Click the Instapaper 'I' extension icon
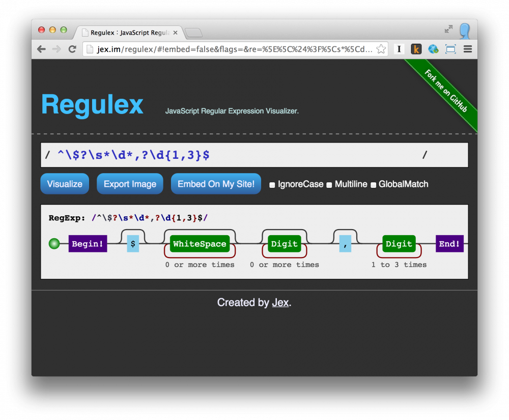The width and height of the screenshot is (509, 420). coord(400,49)
